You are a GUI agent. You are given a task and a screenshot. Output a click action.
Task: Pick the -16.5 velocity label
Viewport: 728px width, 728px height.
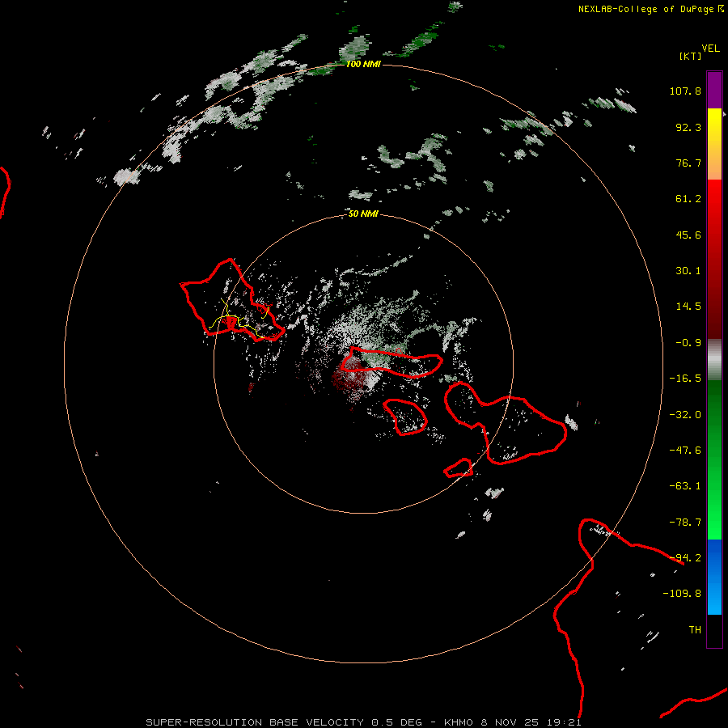[685, 379]
